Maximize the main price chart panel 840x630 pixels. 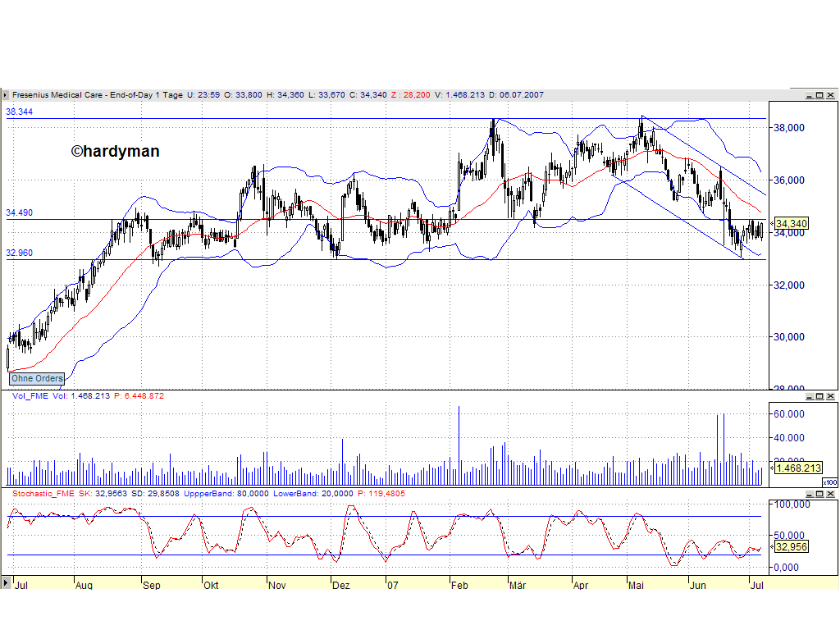click(819, 94)
